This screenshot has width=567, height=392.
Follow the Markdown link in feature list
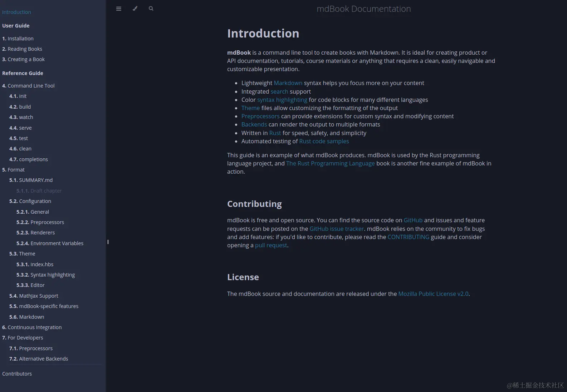288,83
